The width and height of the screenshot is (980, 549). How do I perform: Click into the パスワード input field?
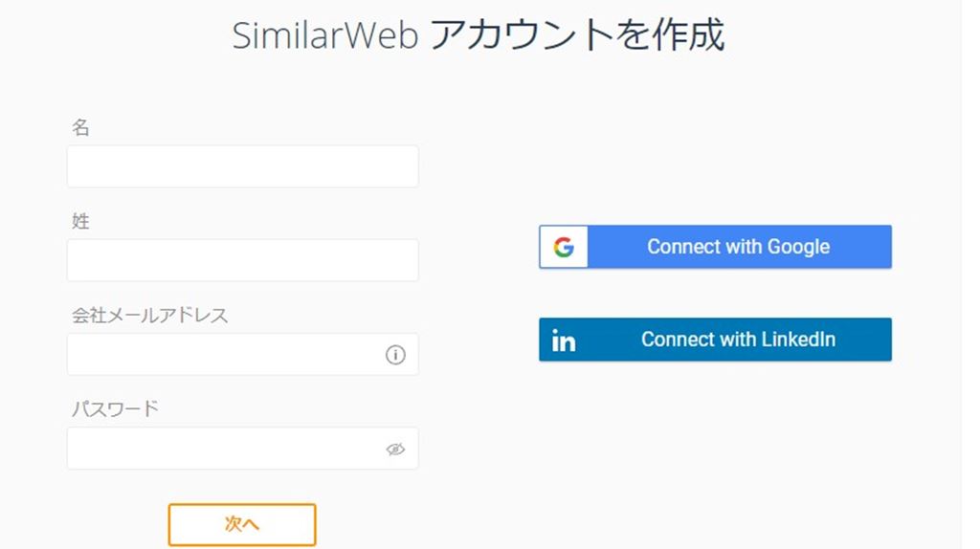(225, 449)
